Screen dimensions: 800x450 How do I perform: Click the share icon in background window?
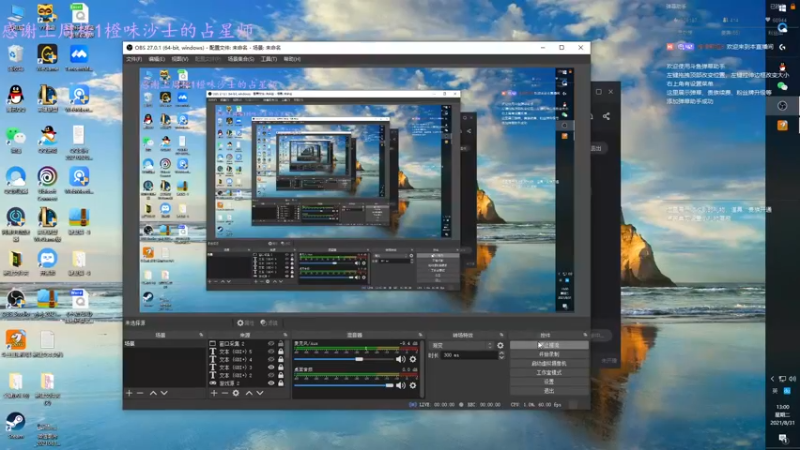coord(606,116)
